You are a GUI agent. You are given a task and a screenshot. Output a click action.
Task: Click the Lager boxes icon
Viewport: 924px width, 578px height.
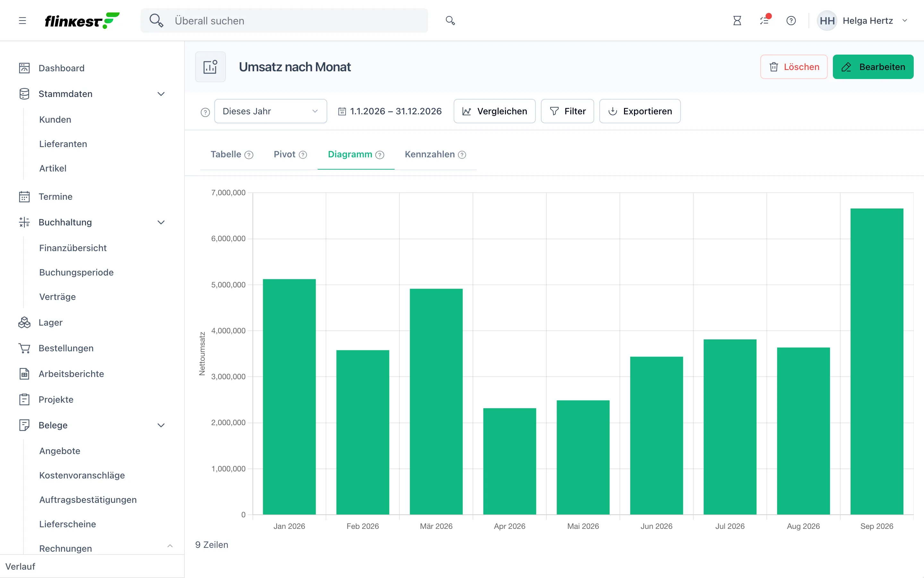(24, 322)
